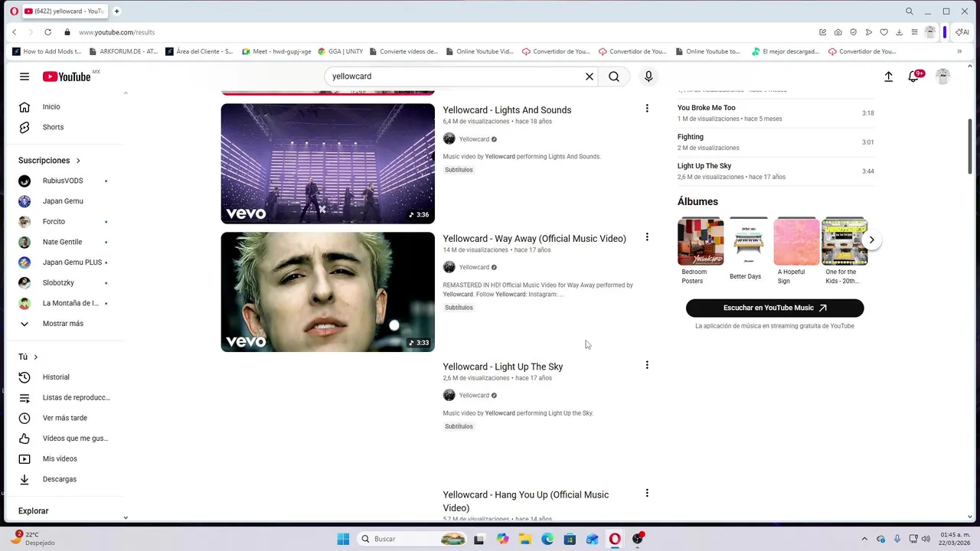Clear the yellowcard search text
980x551 pixels.
(x=590, y=77)
